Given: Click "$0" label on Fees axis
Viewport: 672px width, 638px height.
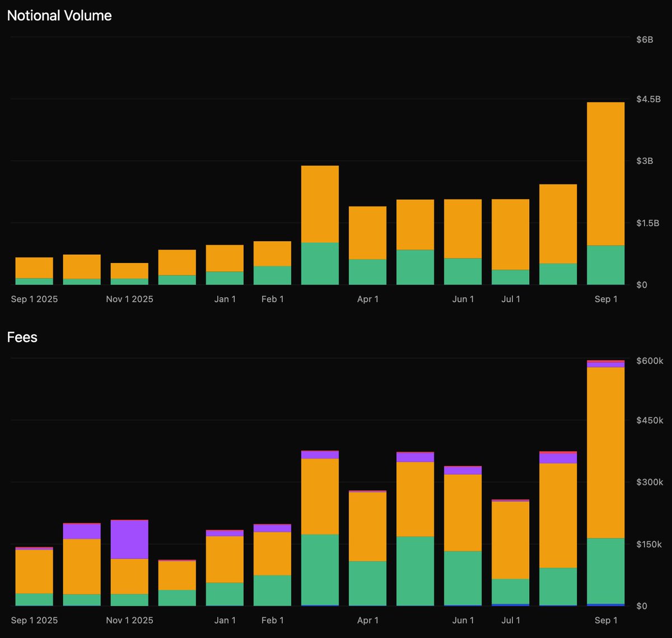Looking at the screenshot, I should point(642,606).
